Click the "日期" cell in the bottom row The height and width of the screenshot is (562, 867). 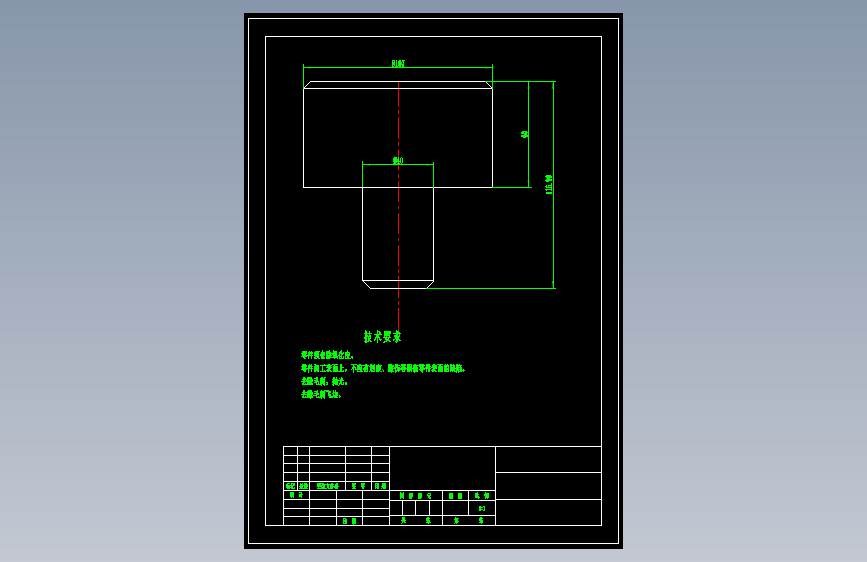349,521
